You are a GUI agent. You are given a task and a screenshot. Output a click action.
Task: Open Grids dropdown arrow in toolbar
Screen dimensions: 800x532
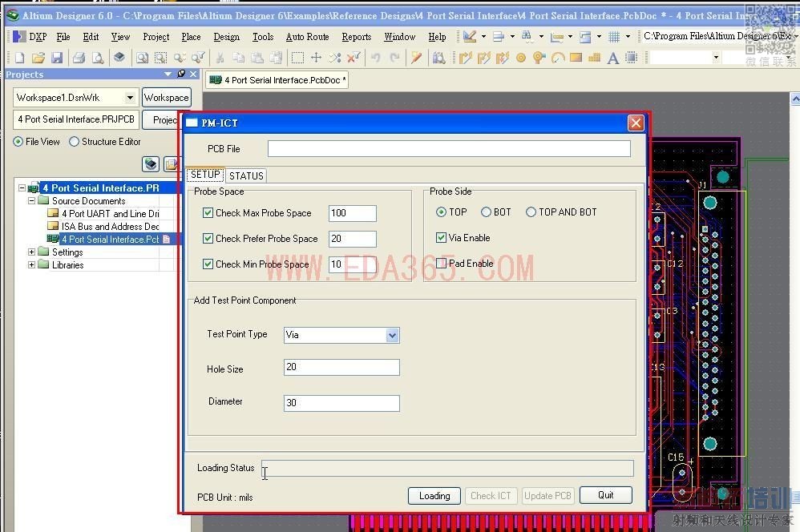point(628,36)
